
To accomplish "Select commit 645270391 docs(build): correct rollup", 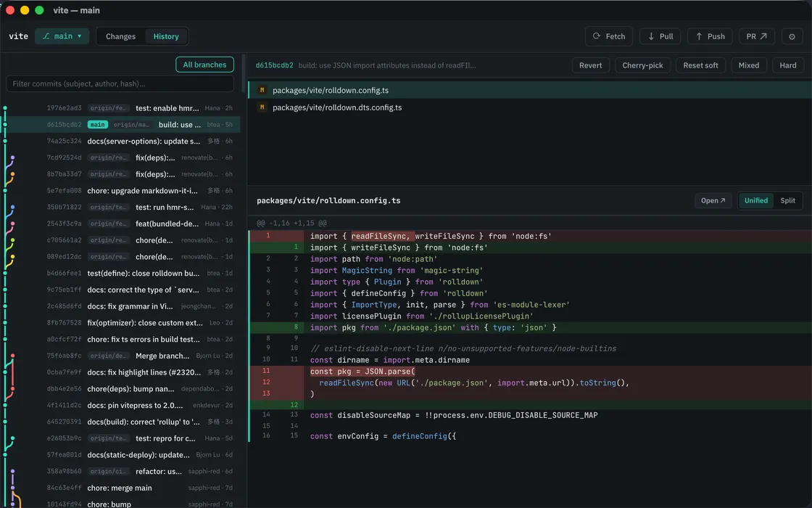I will (120, 422).
